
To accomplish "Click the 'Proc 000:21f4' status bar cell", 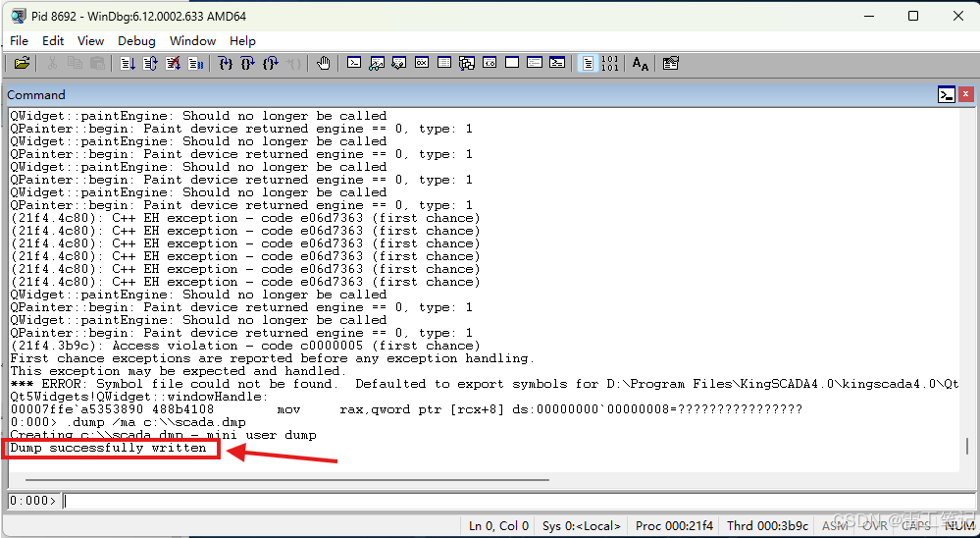I will (674, 525).
